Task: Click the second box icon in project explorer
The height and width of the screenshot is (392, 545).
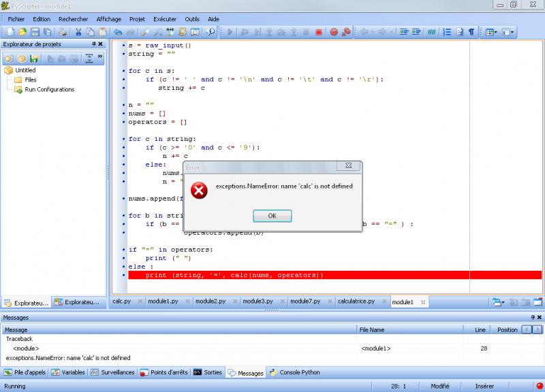Action: 22,59
